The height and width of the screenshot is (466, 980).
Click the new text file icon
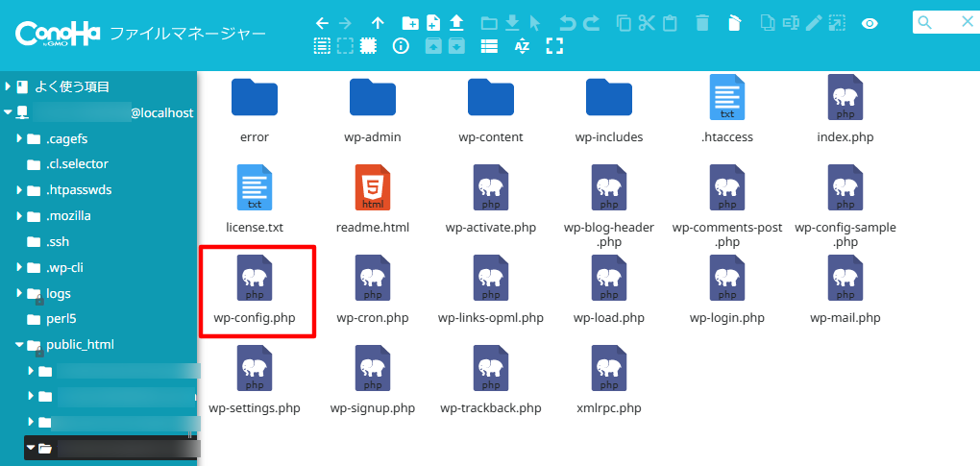click(433, 22)
